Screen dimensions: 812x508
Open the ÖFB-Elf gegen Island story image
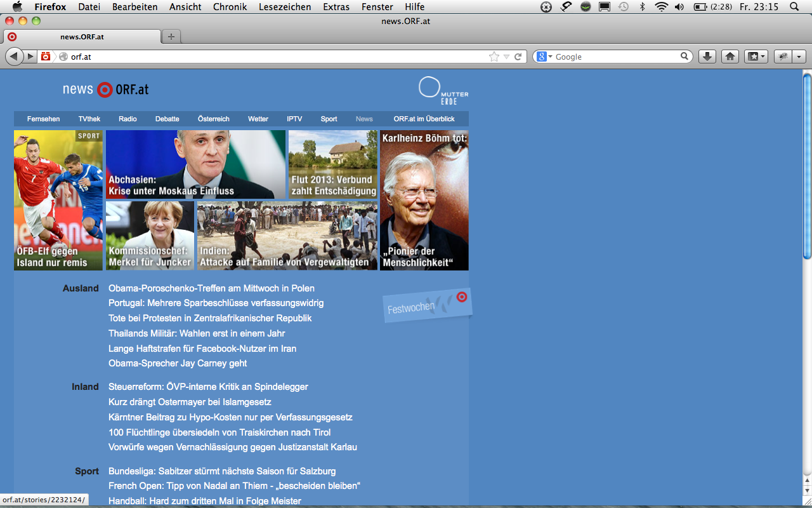(58, 200)
